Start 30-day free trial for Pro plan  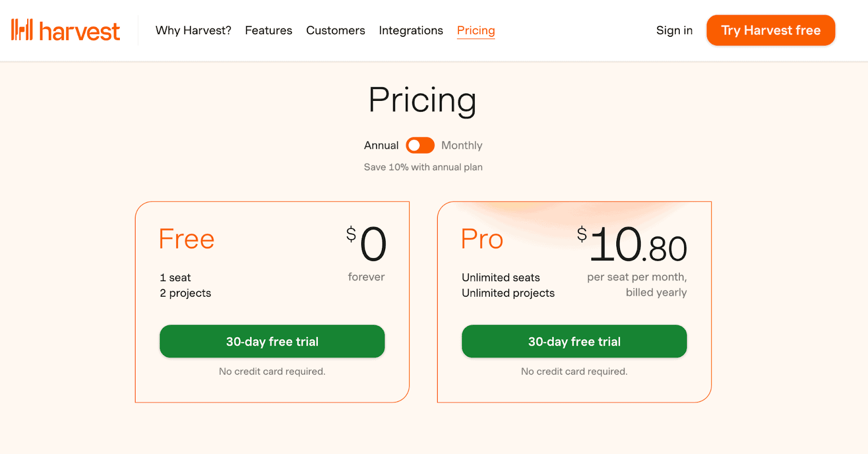(x=574, y=341)
